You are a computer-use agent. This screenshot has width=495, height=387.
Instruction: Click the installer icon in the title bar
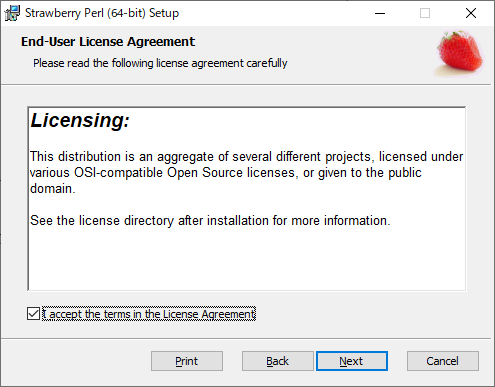pyautogui.click(x=12, y=13)
